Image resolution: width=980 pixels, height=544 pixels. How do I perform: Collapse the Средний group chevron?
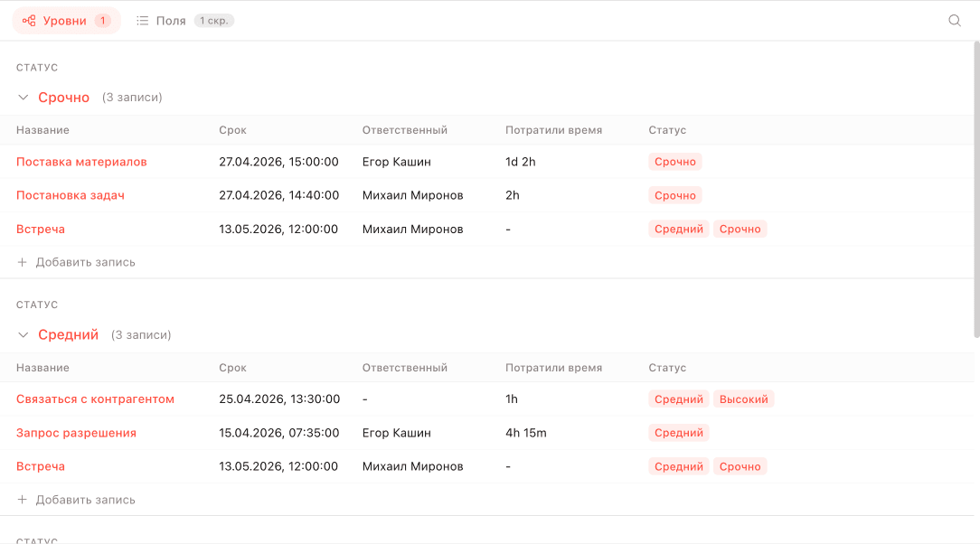[x=24, y=334]
